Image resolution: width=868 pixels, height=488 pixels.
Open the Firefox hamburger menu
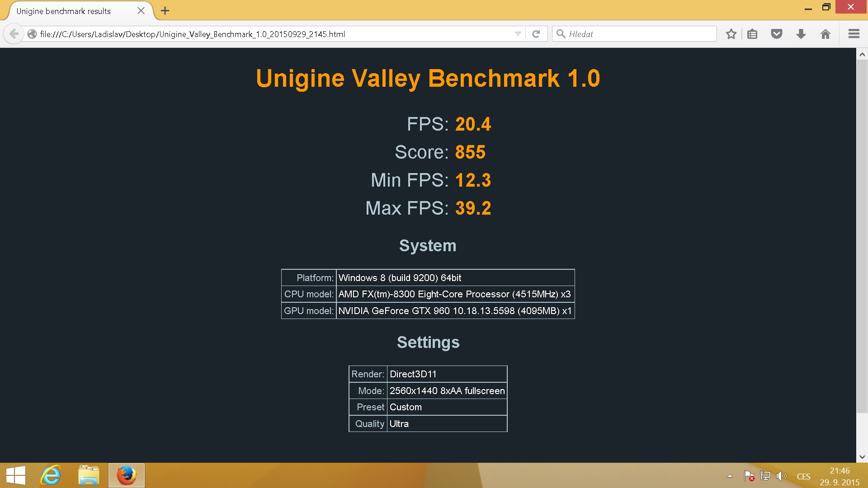854,34
